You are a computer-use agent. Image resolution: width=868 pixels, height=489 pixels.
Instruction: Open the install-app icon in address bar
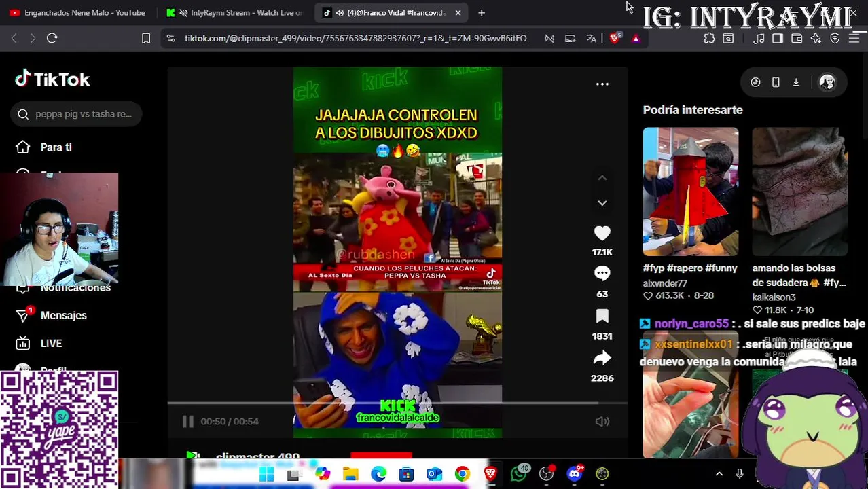point(570,38)
